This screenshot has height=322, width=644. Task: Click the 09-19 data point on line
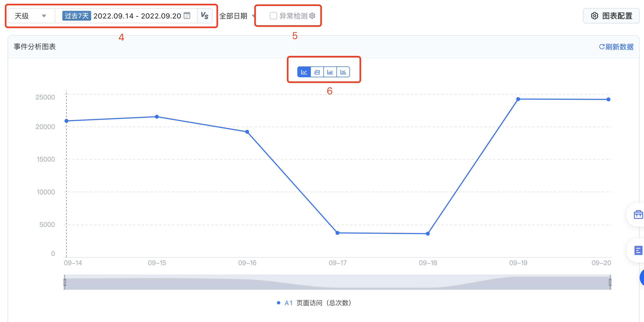(518, 99)
